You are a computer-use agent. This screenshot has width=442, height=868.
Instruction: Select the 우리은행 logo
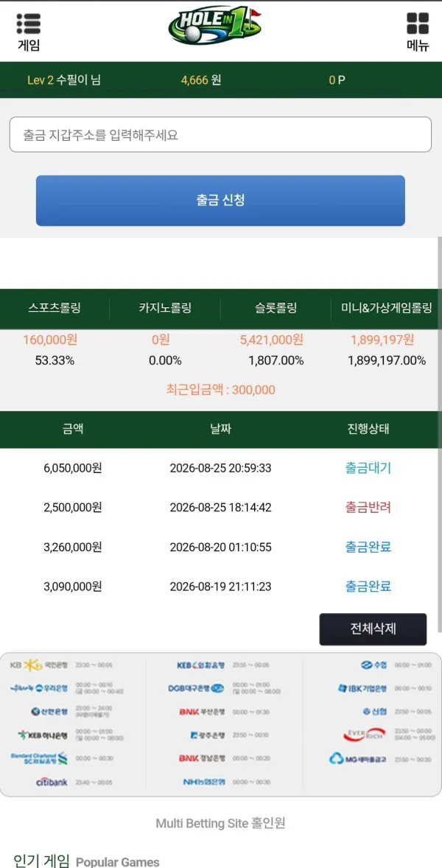pyautogui.click(x=39, y=688)
